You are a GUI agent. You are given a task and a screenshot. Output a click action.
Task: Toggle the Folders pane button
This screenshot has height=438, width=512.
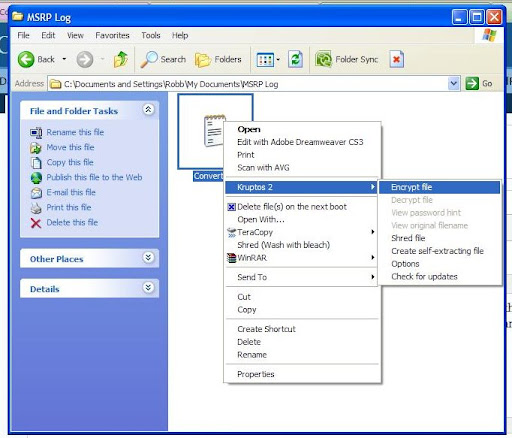tap(218, 60)
